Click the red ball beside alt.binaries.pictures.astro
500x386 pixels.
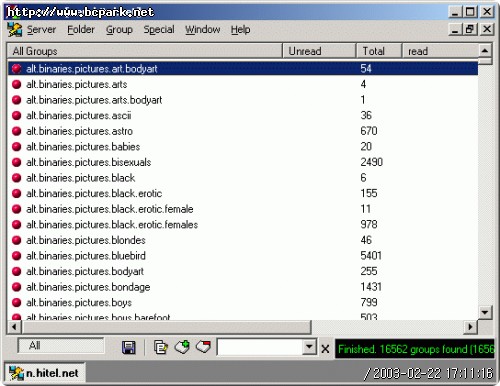pos(16,131)
